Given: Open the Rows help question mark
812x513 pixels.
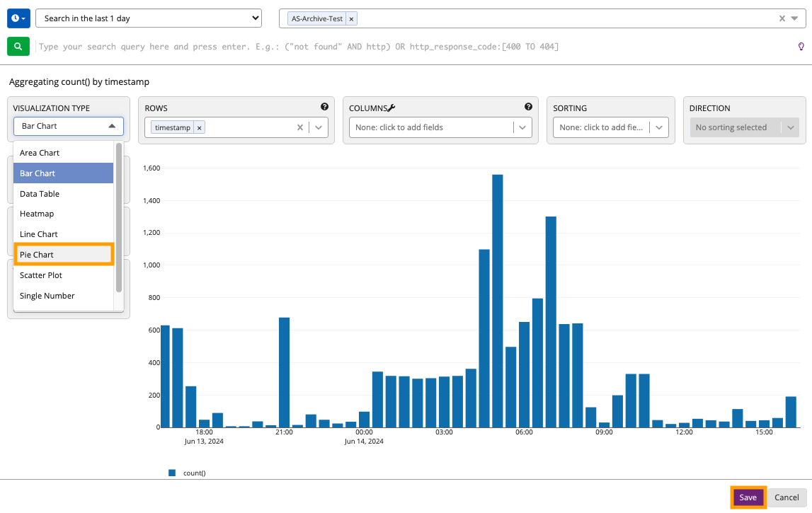Looking at the screenshot, I should [x=324, y=107].
